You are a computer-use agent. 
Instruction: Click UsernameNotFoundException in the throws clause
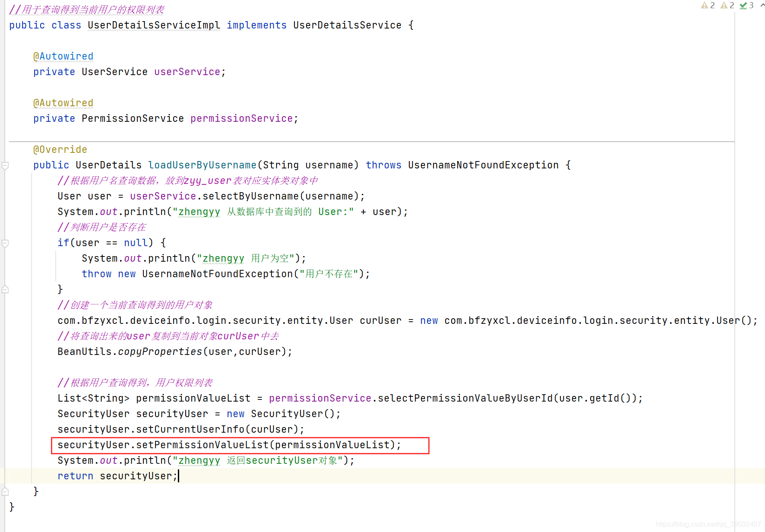483,165
